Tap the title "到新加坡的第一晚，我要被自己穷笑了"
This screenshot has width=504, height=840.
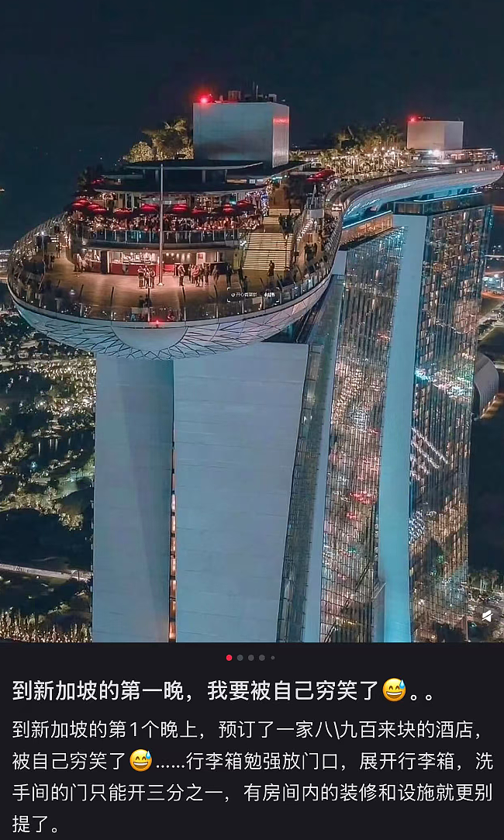tap(195, 691)
